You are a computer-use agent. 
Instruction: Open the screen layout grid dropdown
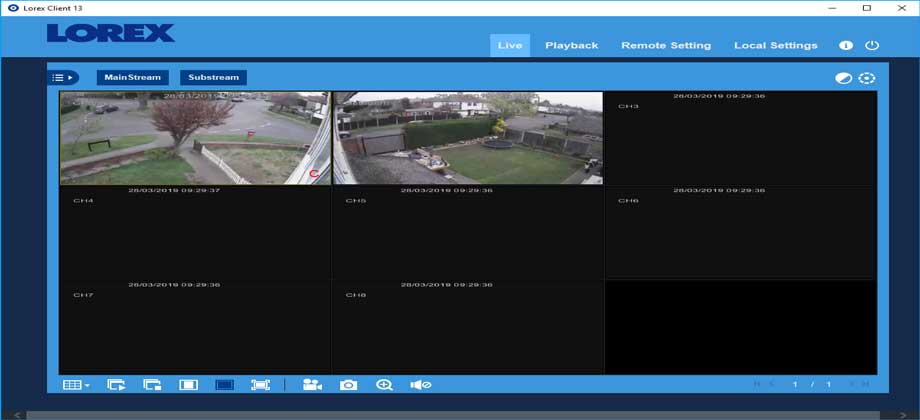coord(76,385)
